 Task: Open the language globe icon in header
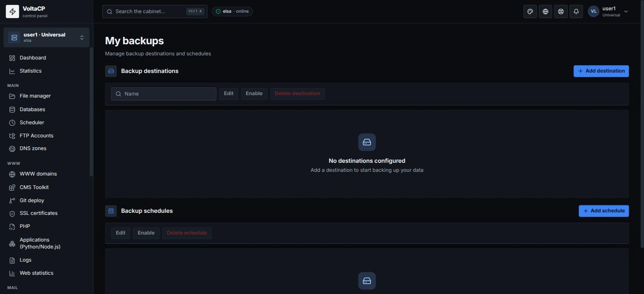(x=545, y=11)
